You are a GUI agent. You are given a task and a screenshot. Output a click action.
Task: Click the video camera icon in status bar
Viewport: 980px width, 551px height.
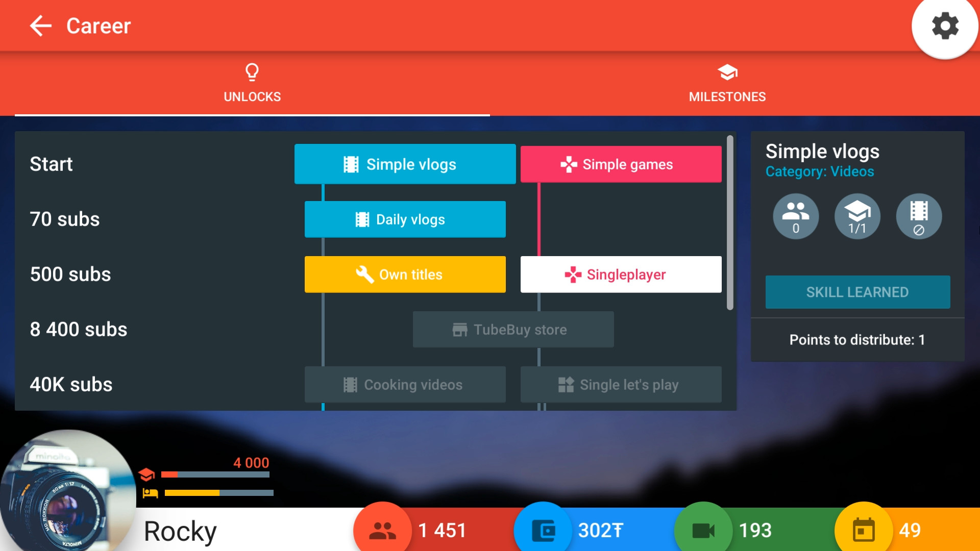click(704, 531)
